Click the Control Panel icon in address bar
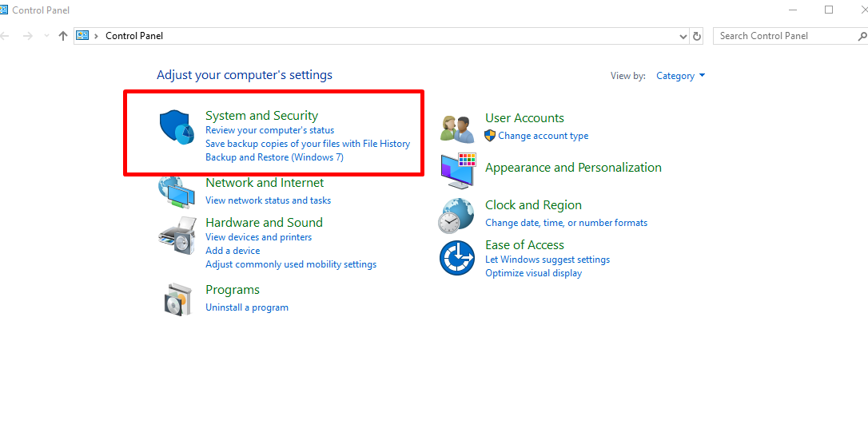 82,36
